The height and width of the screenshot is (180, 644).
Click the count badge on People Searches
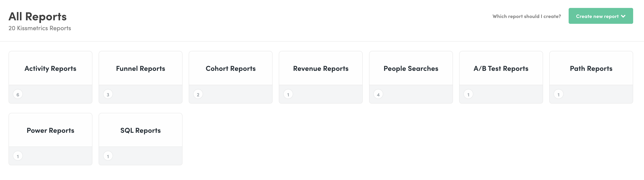378,94
